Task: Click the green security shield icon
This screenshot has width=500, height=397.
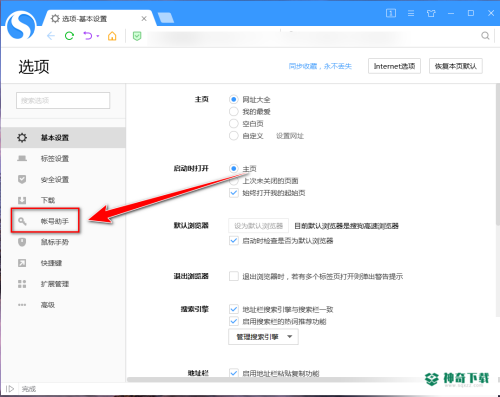Action: tap(137, 36)
